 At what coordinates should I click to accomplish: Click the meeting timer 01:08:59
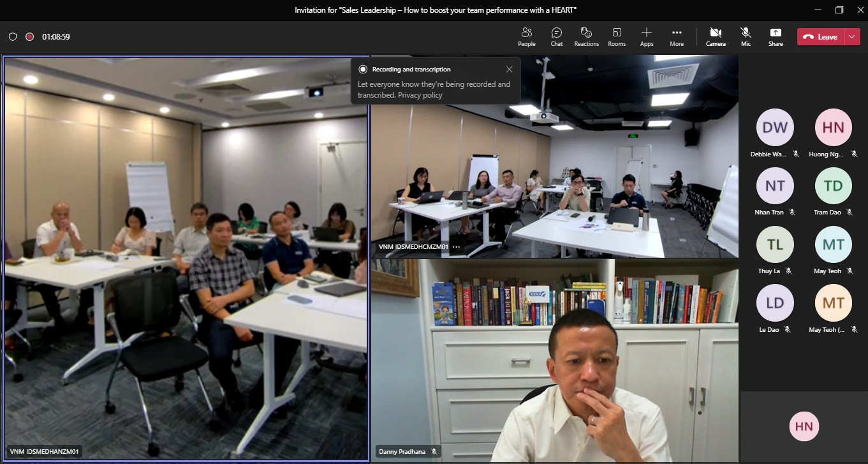tap(56, 37)
